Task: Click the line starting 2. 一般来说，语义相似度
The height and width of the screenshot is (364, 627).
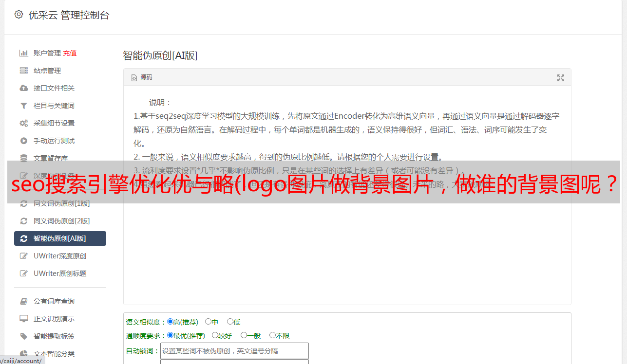Action: (288, 157)
